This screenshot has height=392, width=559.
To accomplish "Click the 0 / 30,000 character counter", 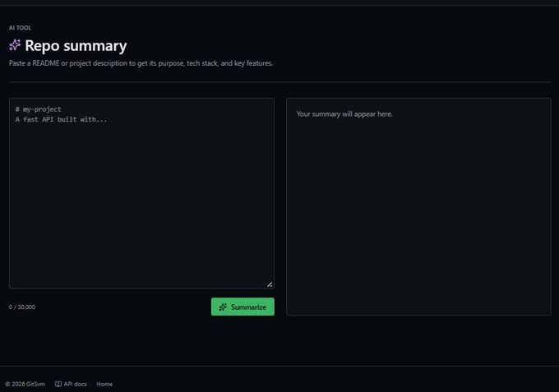I will pyautogui.click(x=22, y=307).
